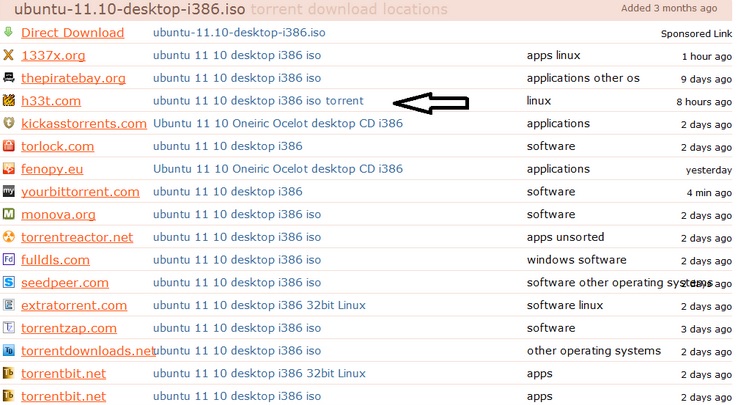Select the 'ubuntu-11.10-desktop-i386.iso' sponsored title
The height and width of the screenshot is (405, 740).
(x=239, y=33)
